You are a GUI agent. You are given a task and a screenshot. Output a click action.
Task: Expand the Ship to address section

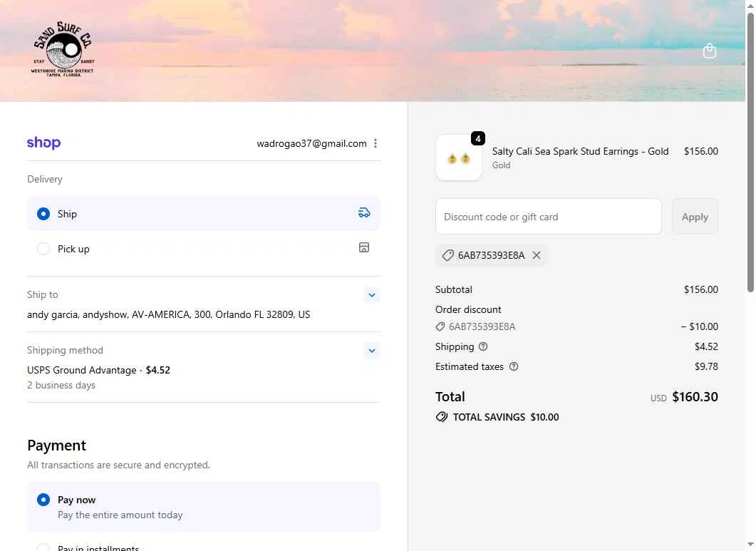pos(371,295)
